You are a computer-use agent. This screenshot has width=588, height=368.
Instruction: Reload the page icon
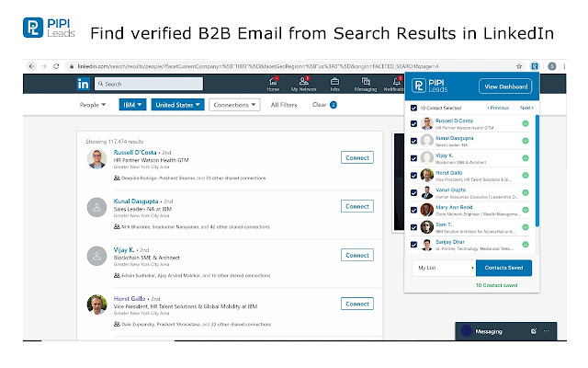coord(56,66)
